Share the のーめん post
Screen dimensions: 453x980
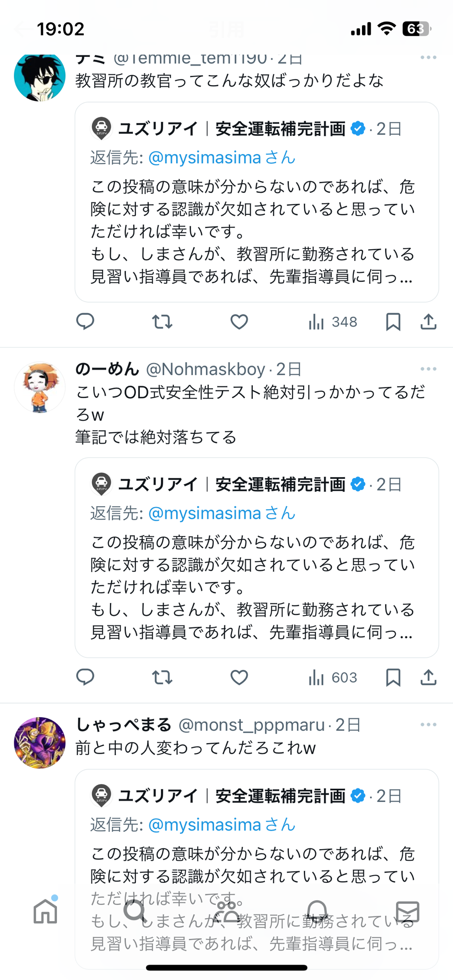pyautogui.click(x=429, y=677)
